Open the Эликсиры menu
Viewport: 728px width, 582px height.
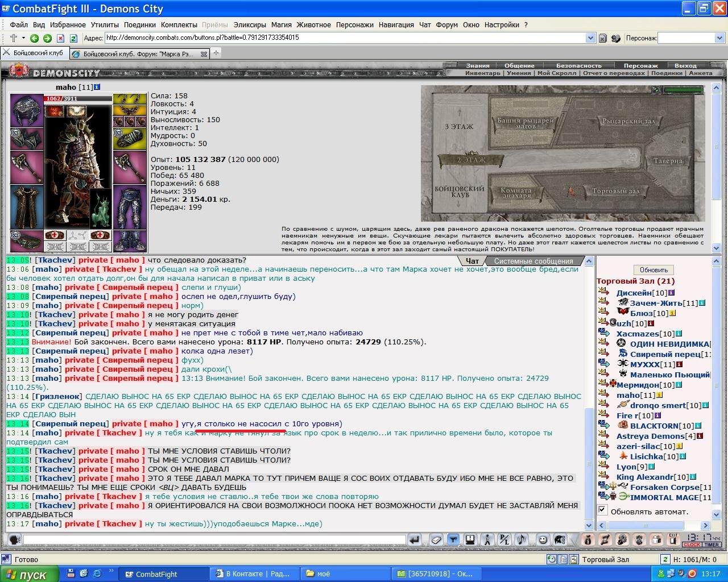click(250, 24)
